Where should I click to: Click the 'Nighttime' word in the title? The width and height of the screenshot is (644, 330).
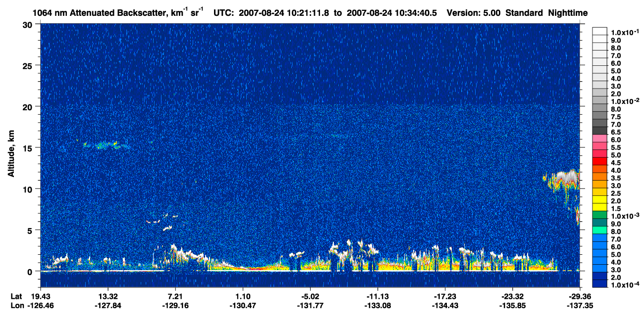click(x=569, y=12)
